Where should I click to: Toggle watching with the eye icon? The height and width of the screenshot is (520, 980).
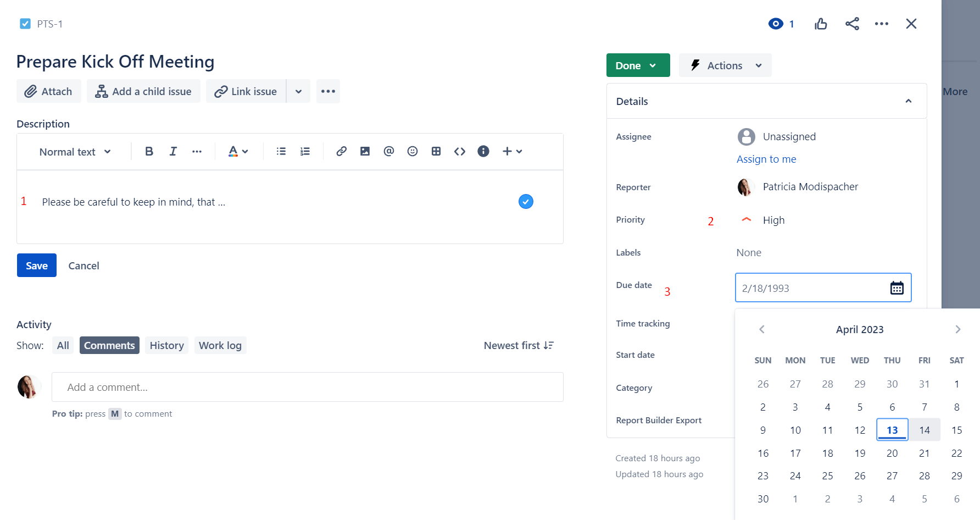[x=776, y=24]
